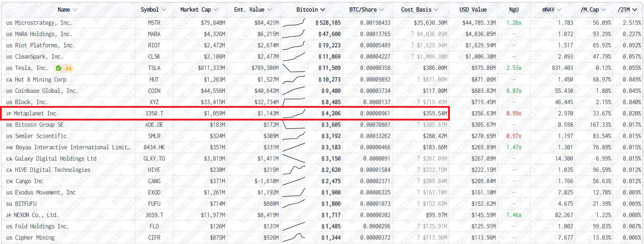This screenshot has width=644, height=244.
Task: Open Exodus Movement, Inc entry
Action: pyautogui.click(x=45, y=192)
